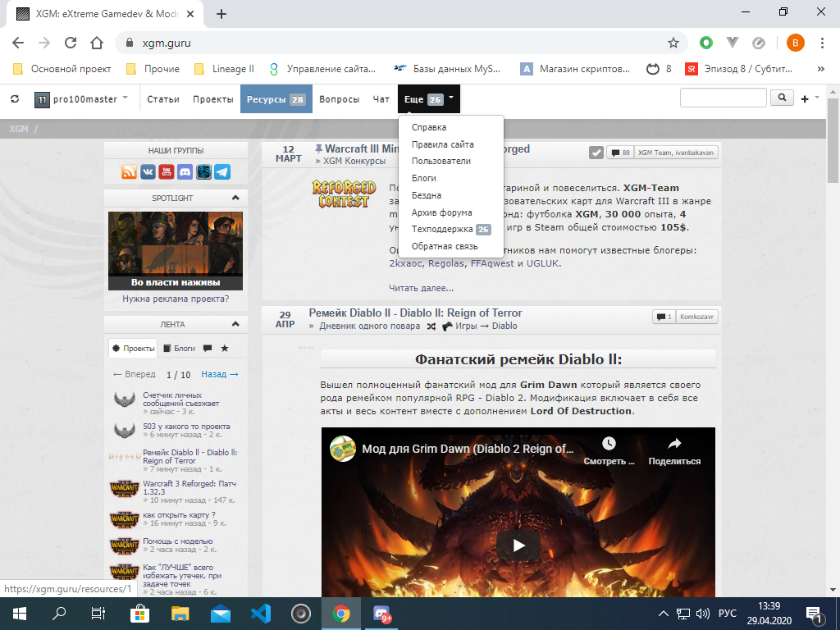Click the green circle extension icon
Screen dimensions: 840x630
(x=706, y=43)
